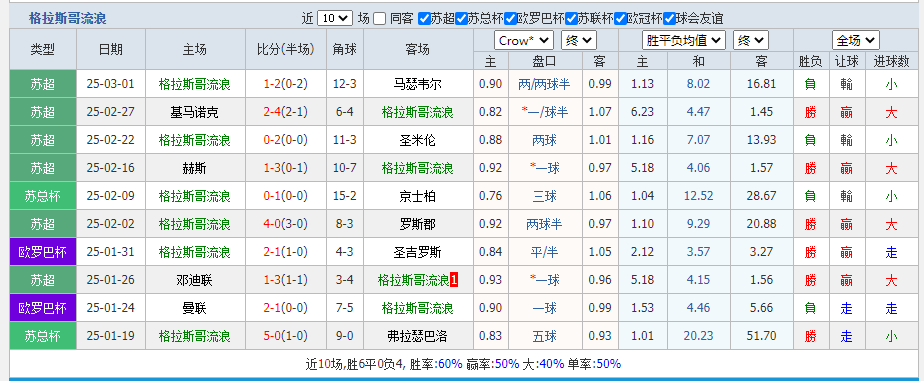Image resolution: width=924 pixels, height=381 pixels.
Task: Open the 全场 dropdown
Action: 856,41
